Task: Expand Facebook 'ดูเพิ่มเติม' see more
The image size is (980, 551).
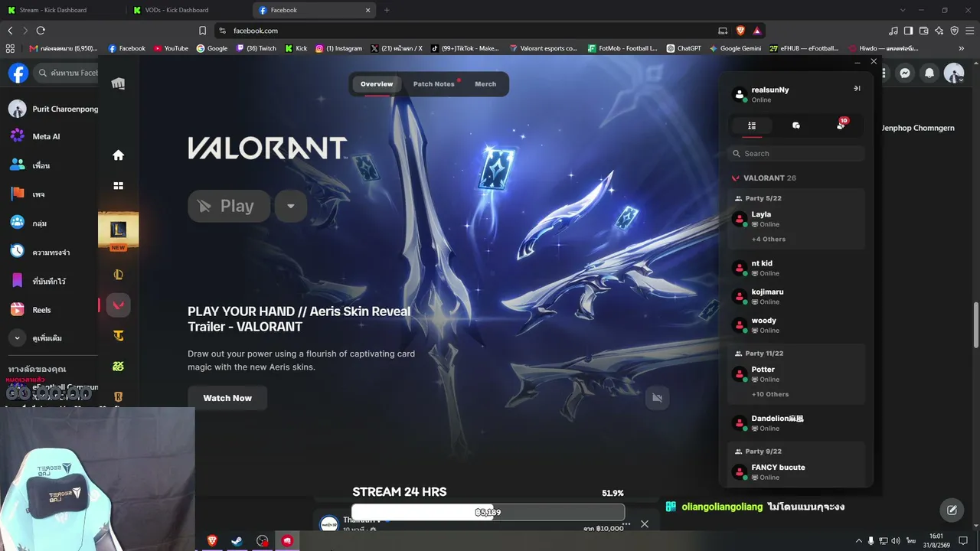Action: [x=49, y=338]
